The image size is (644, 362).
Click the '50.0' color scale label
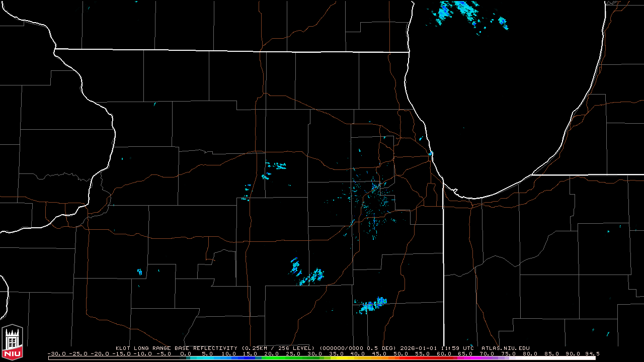coord(401,353)
